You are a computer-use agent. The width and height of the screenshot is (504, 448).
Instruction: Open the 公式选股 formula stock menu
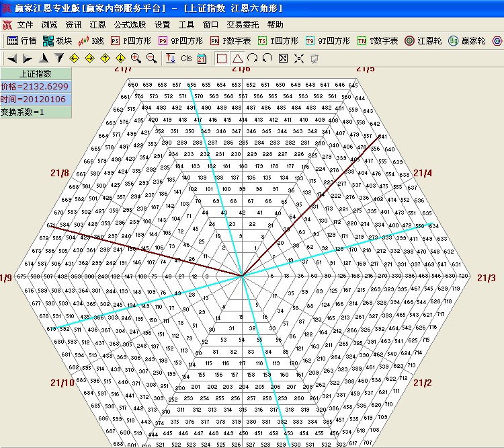(129, 24)
